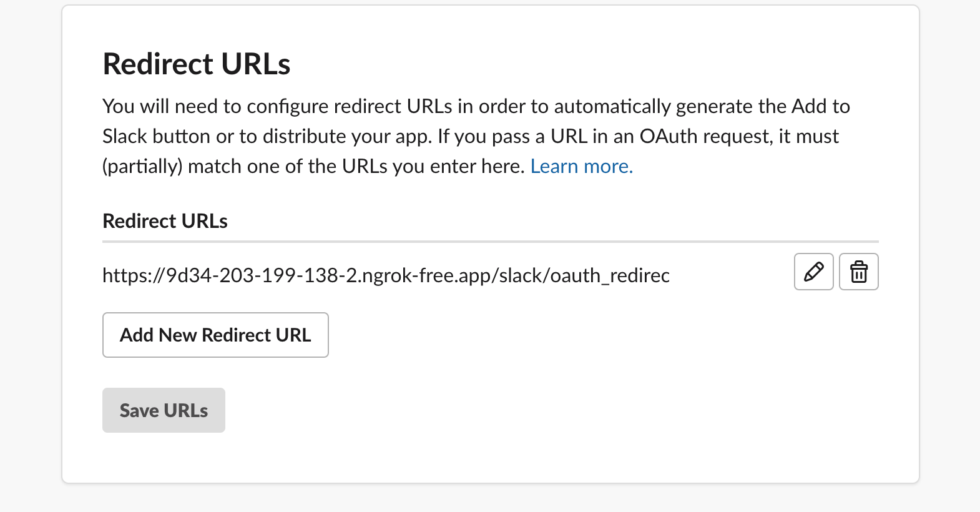Add another redirect URL to the list
Image resolution: width=980 pixels, height=512 pixels.
[215, 335]
